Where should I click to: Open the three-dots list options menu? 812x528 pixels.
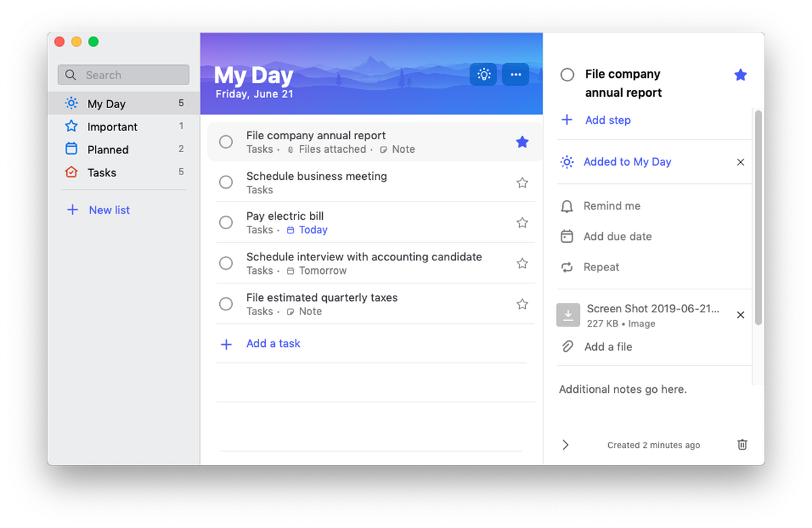[516, 74]
